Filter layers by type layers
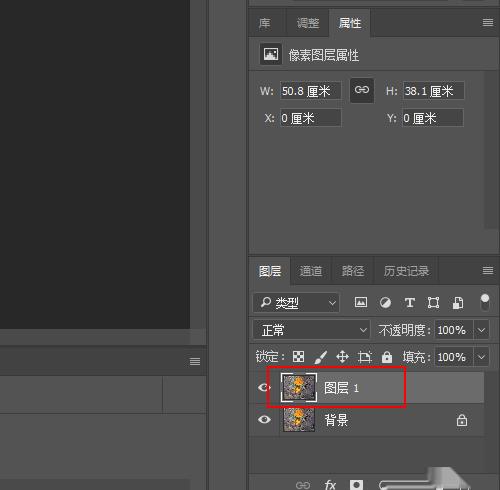 (x=409, y=303)
